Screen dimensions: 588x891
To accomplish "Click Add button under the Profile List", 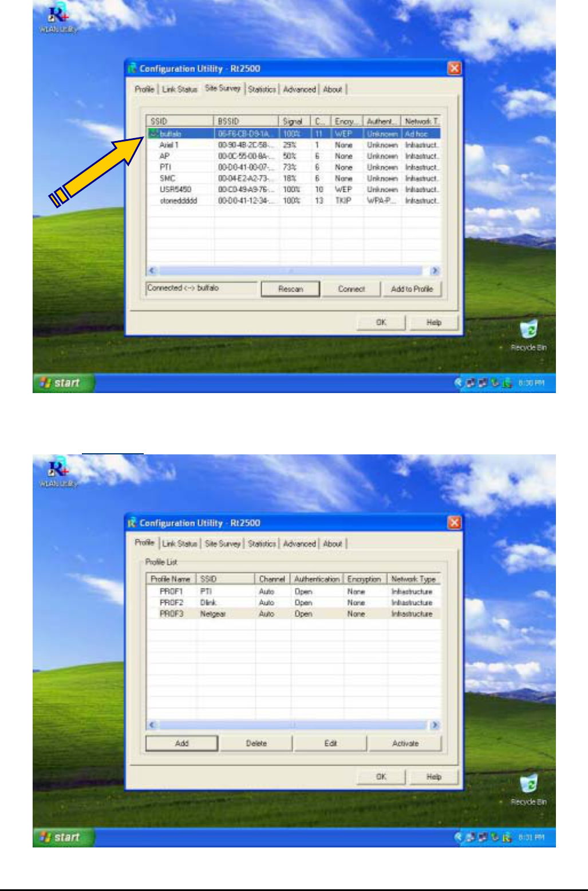I will point(182,743).
